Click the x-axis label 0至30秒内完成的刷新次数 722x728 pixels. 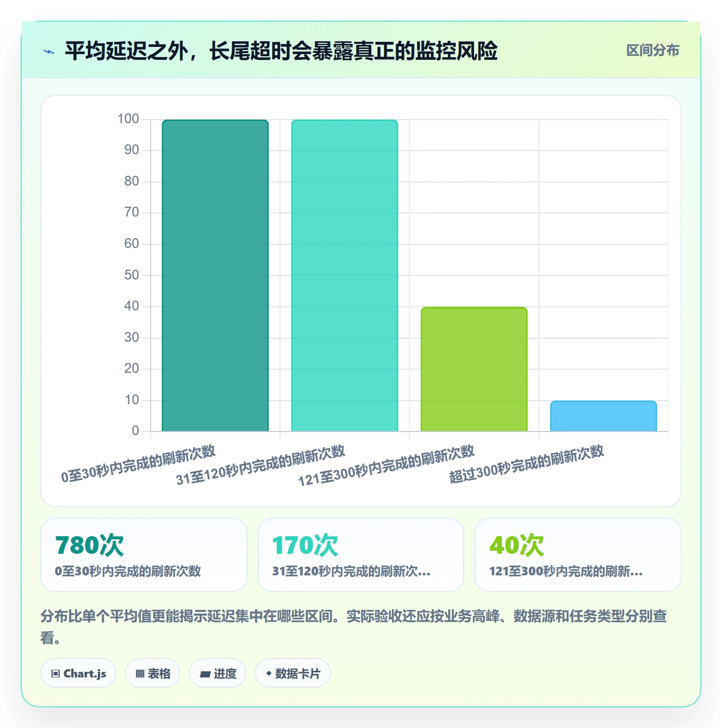pos(138,464)
